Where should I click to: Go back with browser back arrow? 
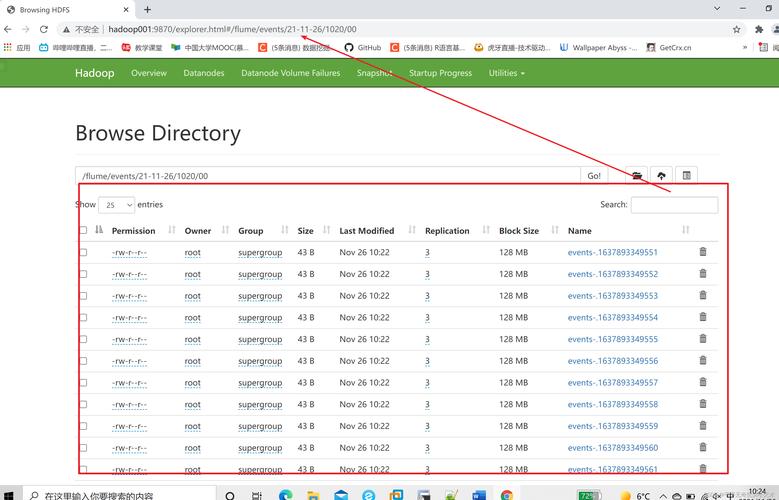pos(8,29)
